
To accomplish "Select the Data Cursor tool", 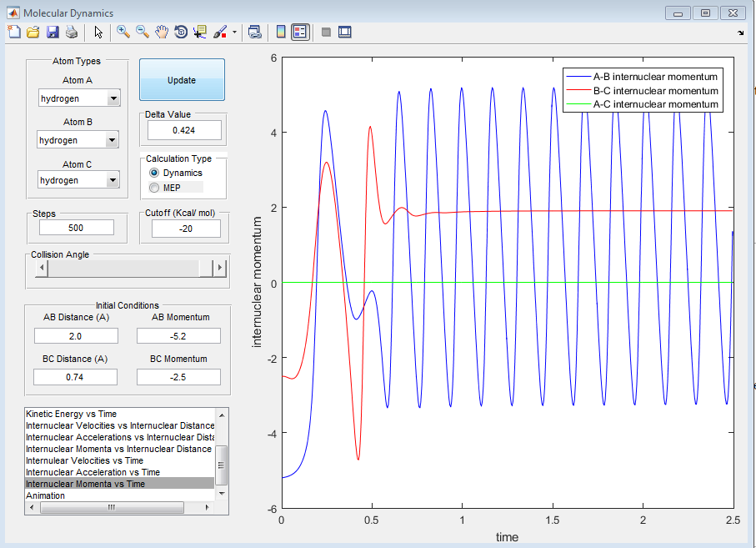I will point(200,32).
